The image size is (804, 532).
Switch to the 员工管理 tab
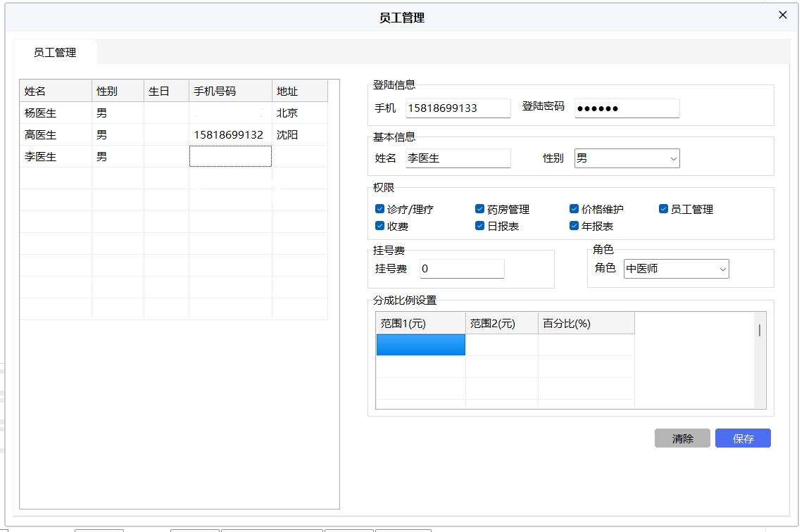point(55,53)
